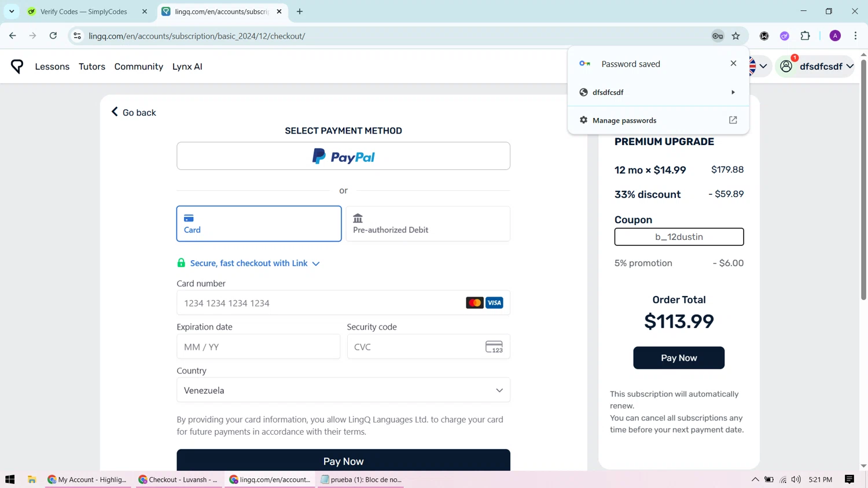
Task: Focus the Card number field
Action: 343,303
